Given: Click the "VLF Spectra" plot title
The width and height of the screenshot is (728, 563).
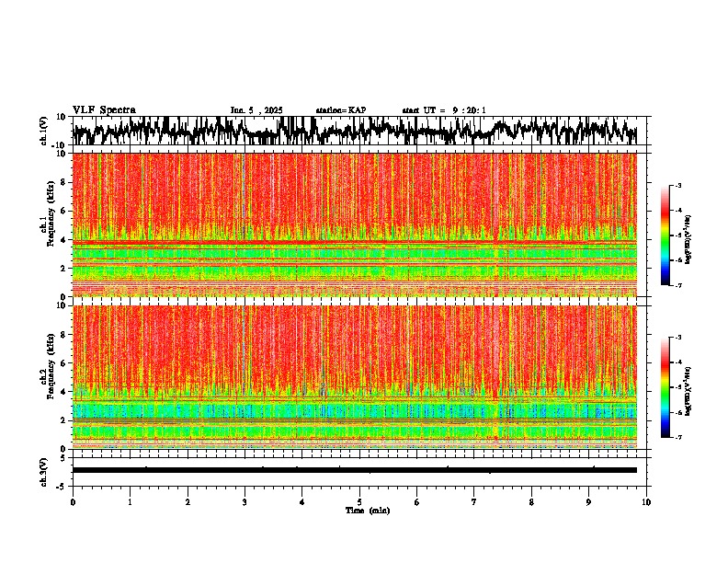Looking at the screenshot, I should (104, 110).
